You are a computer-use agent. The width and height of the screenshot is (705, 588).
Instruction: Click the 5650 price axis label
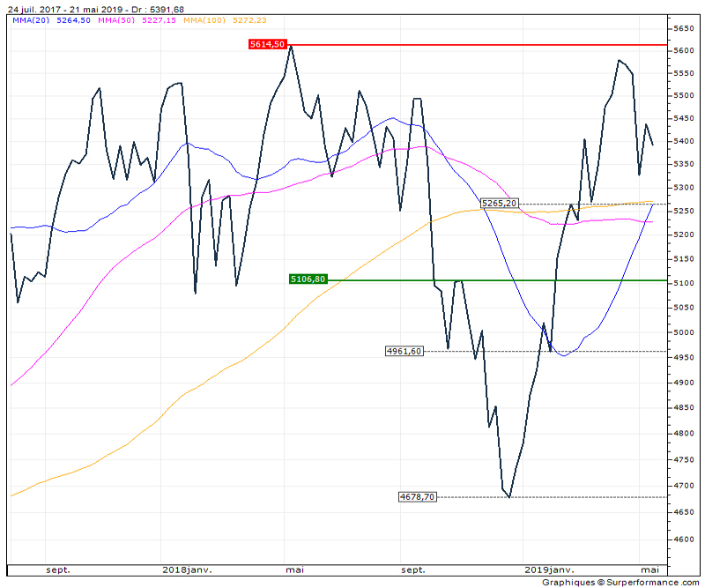point(684,28)
